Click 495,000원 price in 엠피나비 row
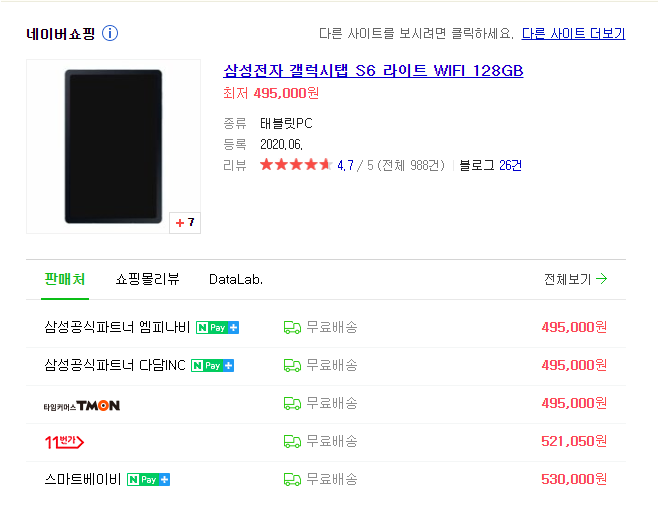The image size is (658, 510). [x=574, y=327]
